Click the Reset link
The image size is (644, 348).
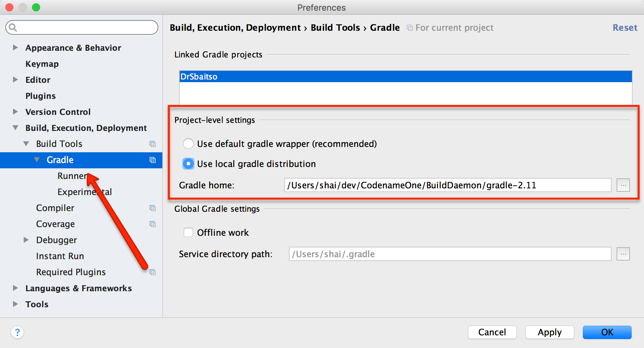click(x=625, y=27)
